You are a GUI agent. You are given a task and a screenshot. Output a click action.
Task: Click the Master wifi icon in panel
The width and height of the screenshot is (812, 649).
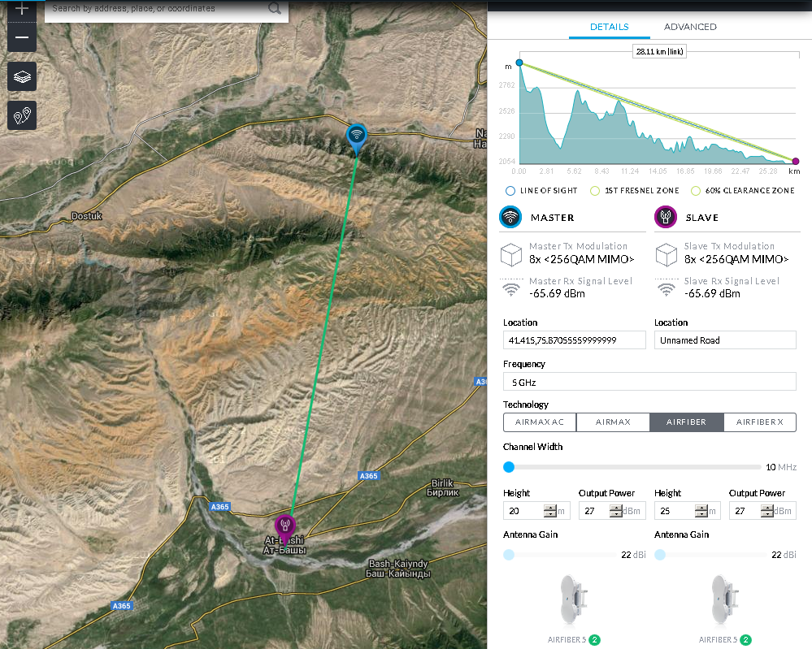pyautogui.click(x=510, y=217)
